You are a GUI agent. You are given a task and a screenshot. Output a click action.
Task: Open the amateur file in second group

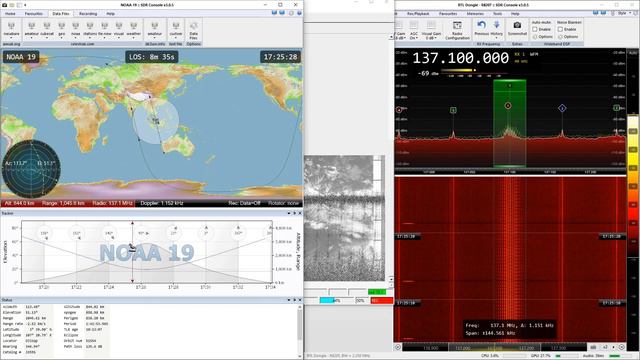154,29
